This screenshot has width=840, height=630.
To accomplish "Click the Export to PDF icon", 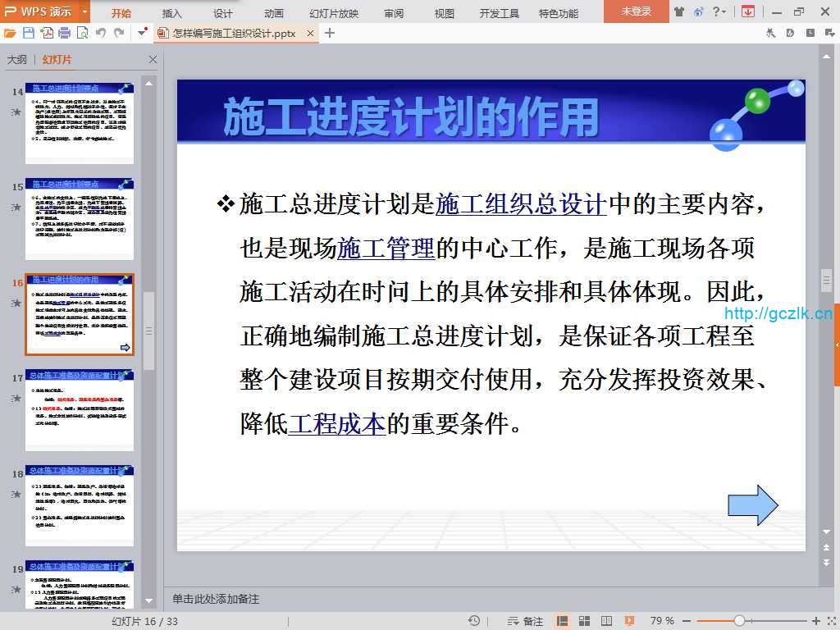I will [47, 33].
